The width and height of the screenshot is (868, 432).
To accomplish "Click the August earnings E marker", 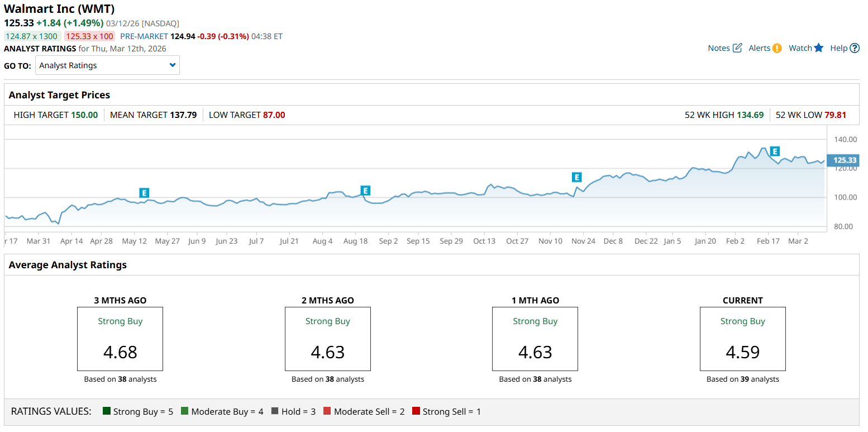I will [365, 191].
